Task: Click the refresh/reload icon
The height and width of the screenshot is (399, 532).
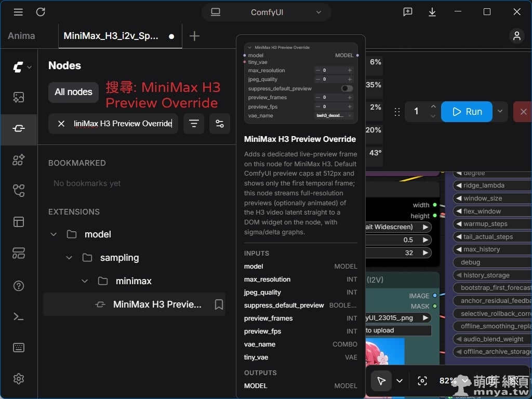Action: (41, 12)
